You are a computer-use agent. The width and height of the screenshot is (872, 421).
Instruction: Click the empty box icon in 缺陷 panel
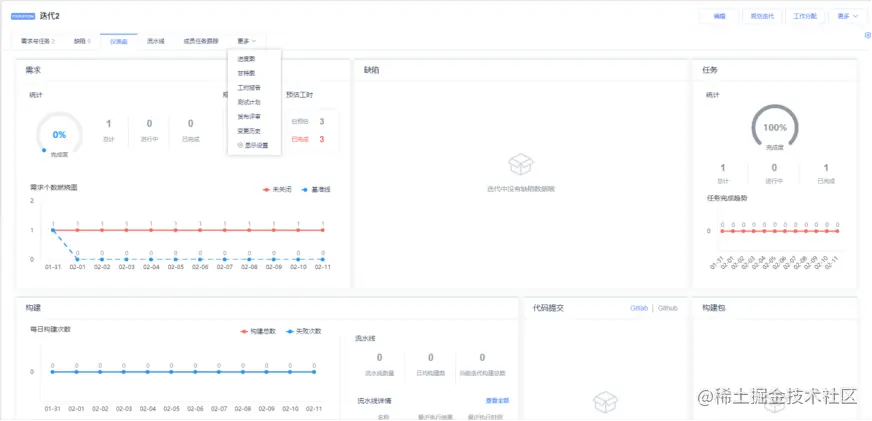[x=521, y=165]
